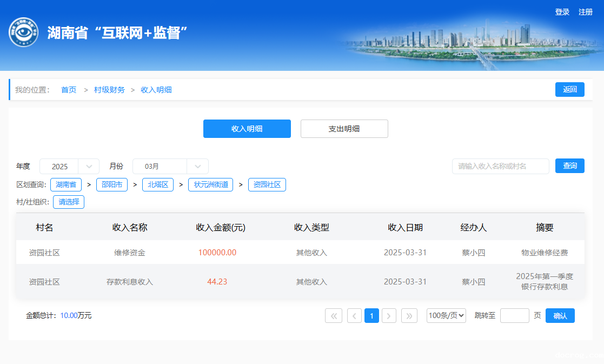The image size is (604, 364).
Task: Change the 100条/页 page size selector
Action: pyautogui.click(x=446, y=316)
